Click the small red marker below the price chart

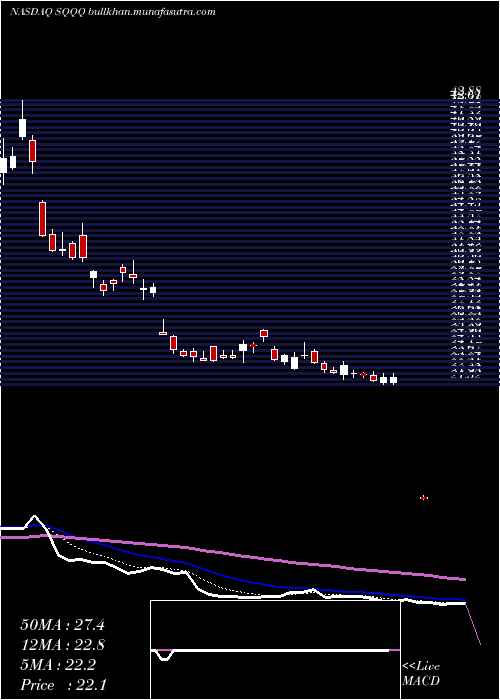click(x=424, y=497)
